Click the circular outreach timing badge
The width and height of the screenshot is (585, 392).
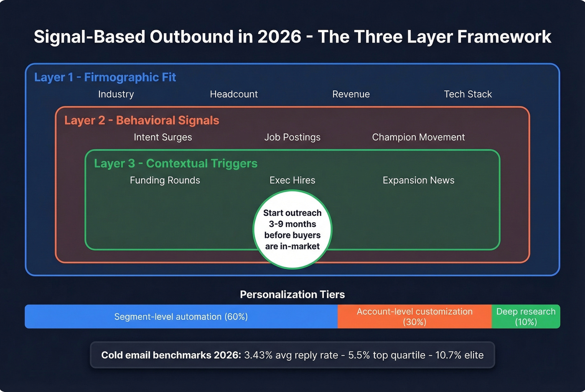click(x=292, y=230)
